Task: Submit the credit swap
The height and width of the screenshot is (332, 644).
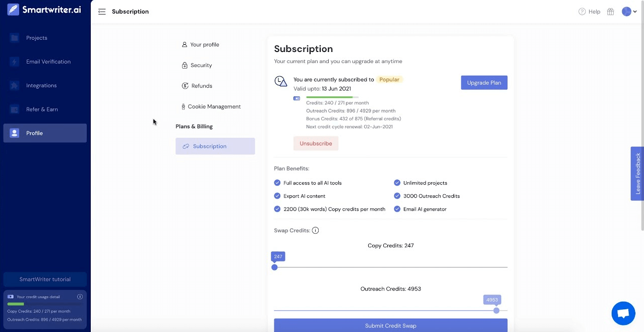Action: 390,325
